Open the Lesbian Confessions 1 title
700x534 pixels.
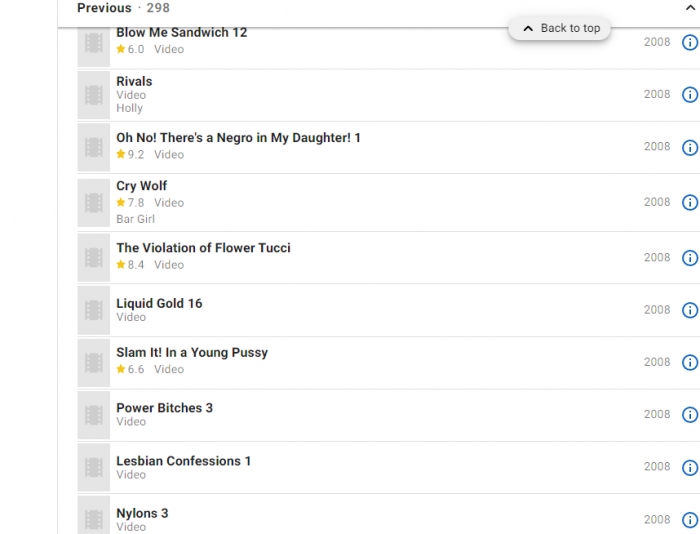pos(183,461)
